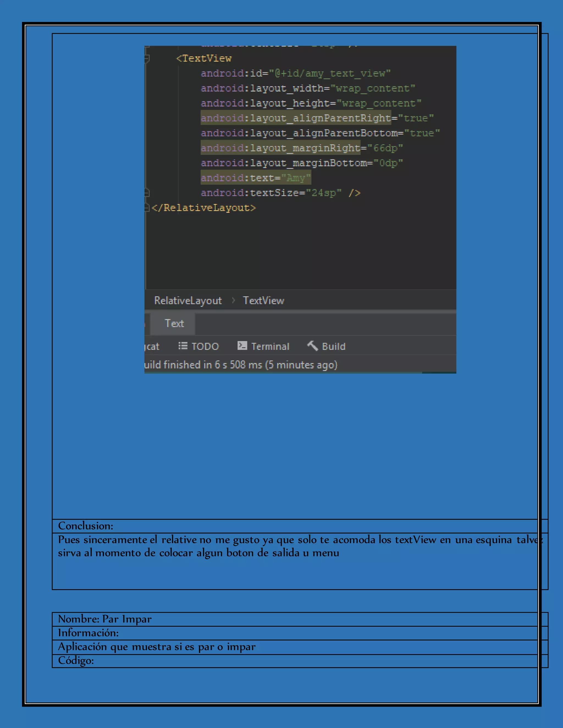Click the layout_width wrap_content line
Viewport: 563px width, 728px height.
click(x=308, y=88)
